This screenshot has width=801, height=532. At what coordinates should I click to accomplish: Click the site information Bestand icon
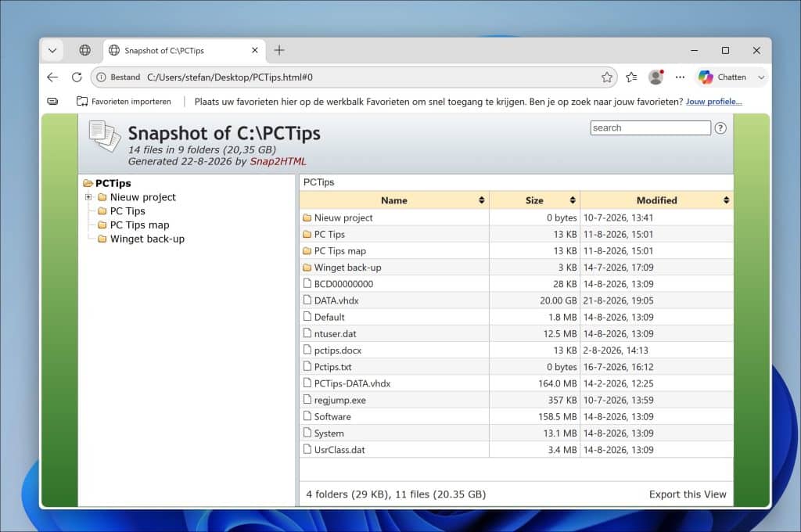coord(101,77)
